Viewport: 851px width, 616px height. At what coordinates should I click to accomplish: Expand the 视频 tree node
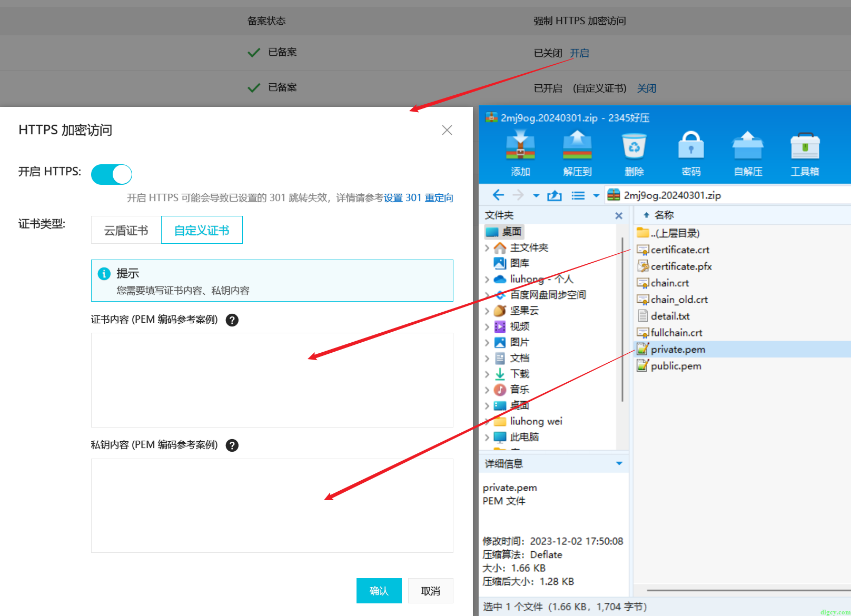[x=487, y=326]
